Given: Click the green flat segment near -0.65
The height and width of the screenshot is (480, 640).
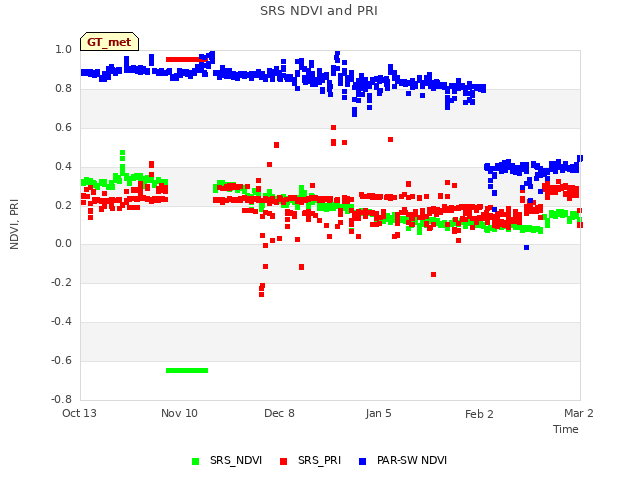Looking at the screenshot, I should tap(187, 371).
